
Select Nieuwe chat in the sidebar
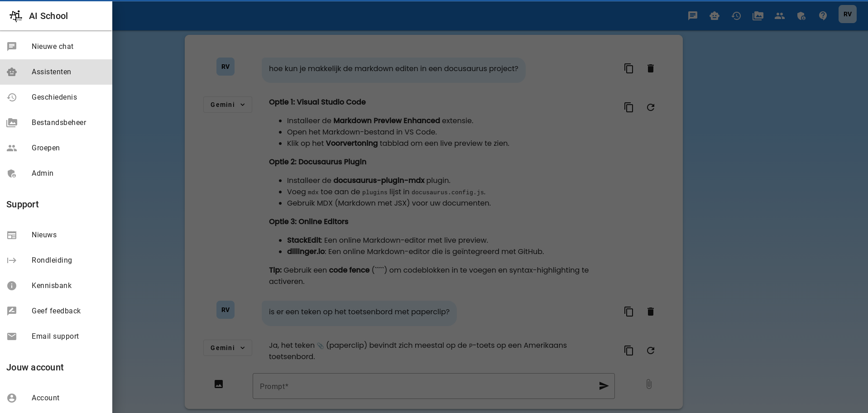click(53, 47)
